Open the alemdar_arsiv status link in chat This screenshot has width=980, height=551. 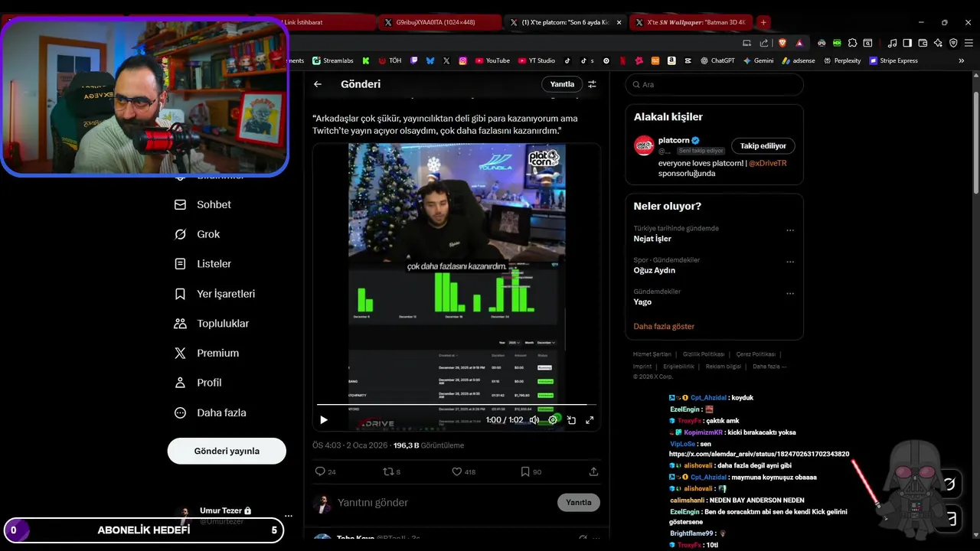(759, 454)
